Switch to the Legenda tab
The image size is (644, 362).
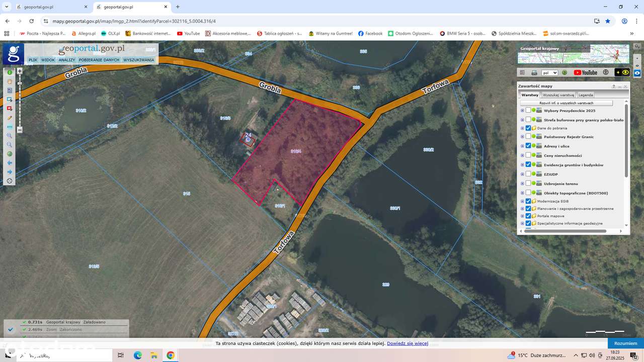[x=585, y=95]
